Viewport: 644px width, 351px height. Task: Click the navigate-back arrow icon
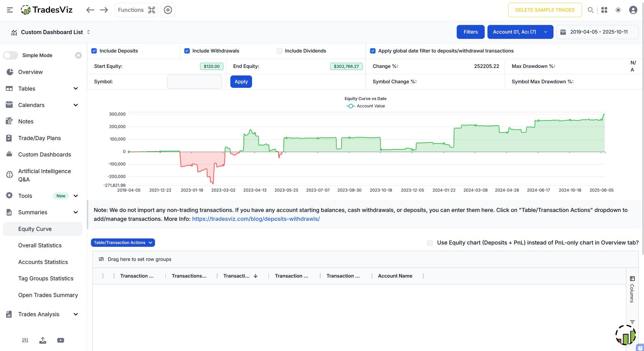(90, 10)
